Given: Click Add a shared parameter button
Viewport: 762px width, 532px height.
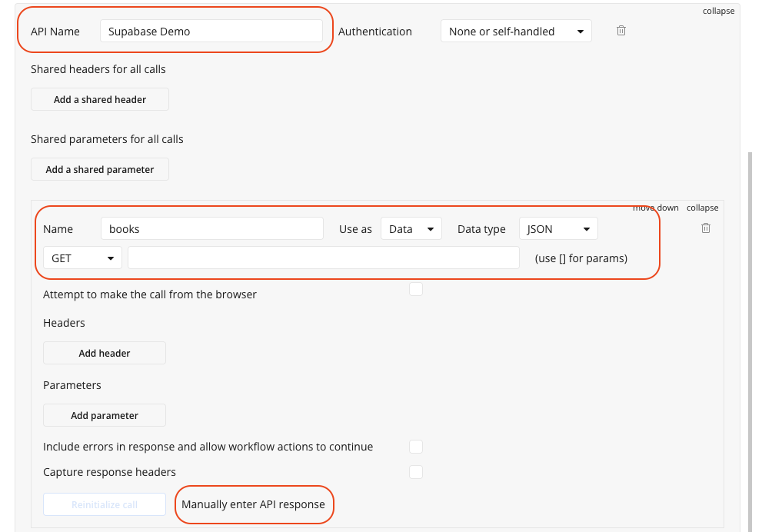Looking at the screenshot, I should click(100, 170).
